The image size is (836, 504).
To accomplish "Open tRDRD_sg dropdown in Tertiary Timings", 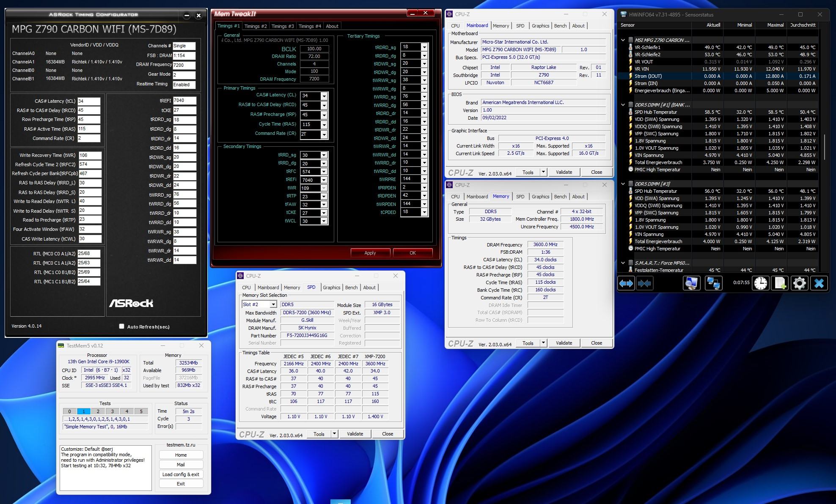I will (424, 47).
